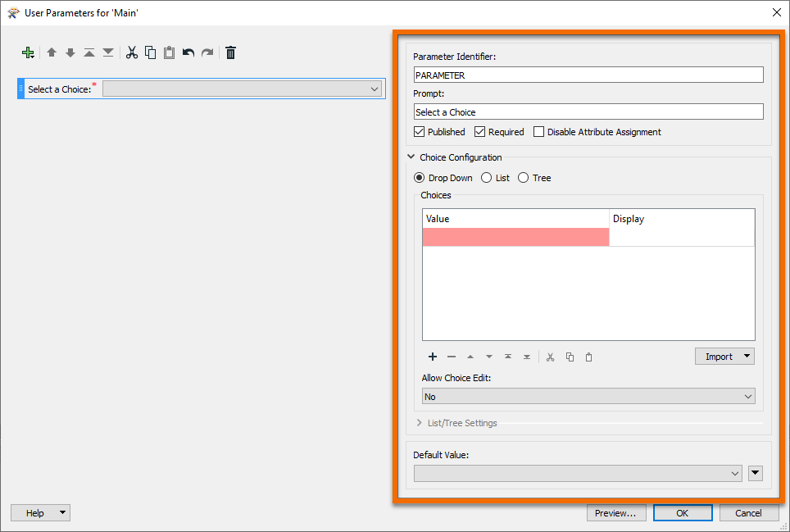Image resolution: width=790 pixels, height=532 pixels.
Task: Select the Tree radio button
Action: 522,178
